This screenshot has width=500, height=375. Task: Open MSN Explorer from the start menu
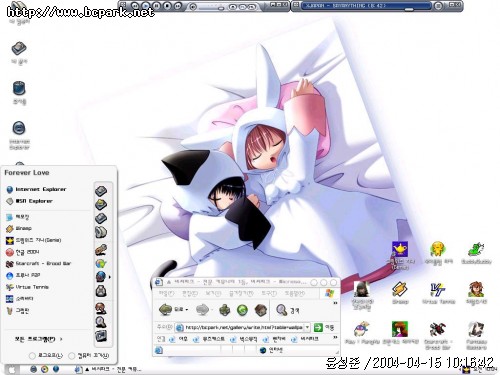click(29, 201)
